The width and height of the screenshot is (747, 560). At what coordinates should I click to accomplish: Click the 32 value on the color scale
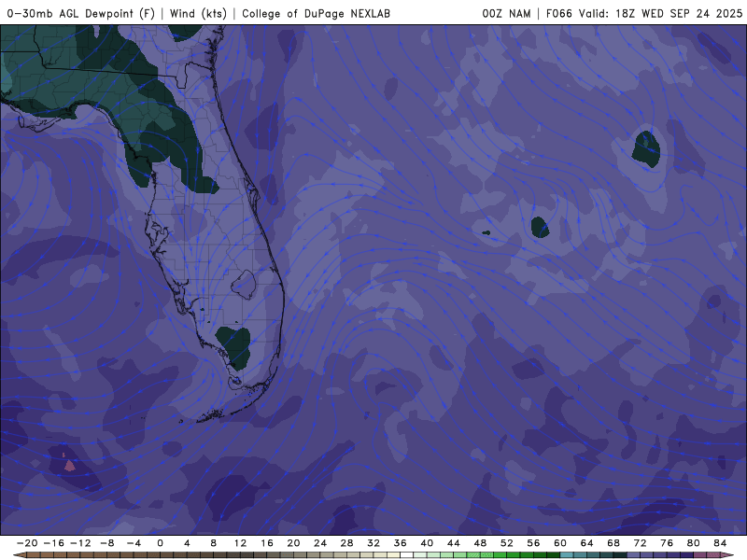tap(373, 543)
